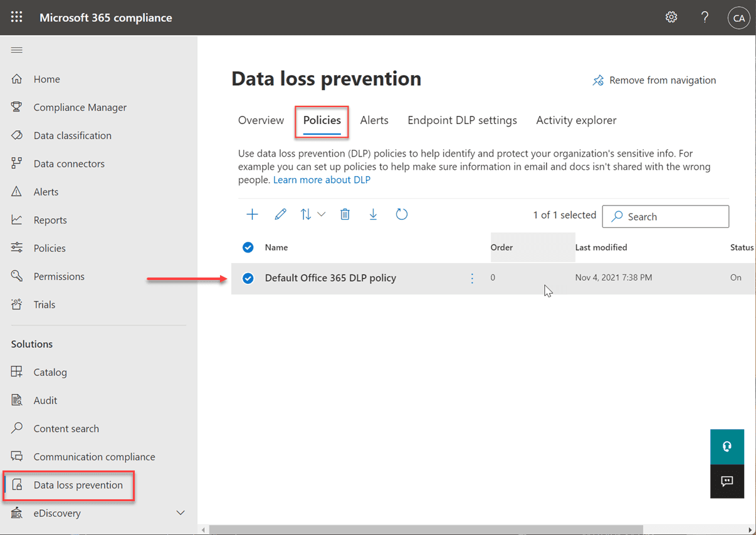This screenshot has height=535, width=756.
Task: Open the settings gear in header
Action: 671,18
